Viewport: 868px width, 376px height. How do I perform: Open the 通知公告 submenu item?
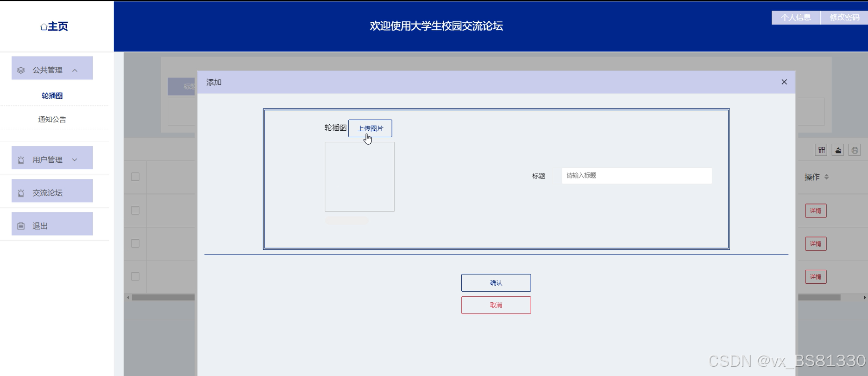(x=52, y=119)
